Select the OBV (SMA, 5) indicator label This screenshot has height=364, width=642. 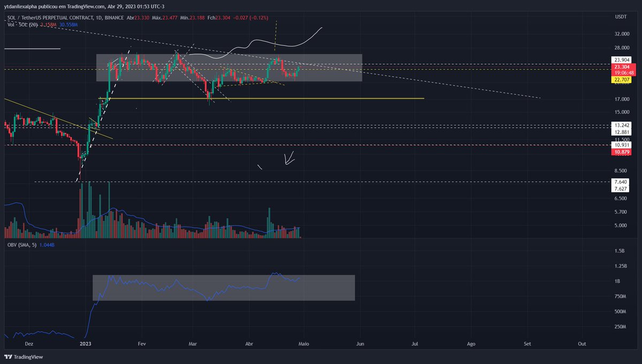pos(21,244)
